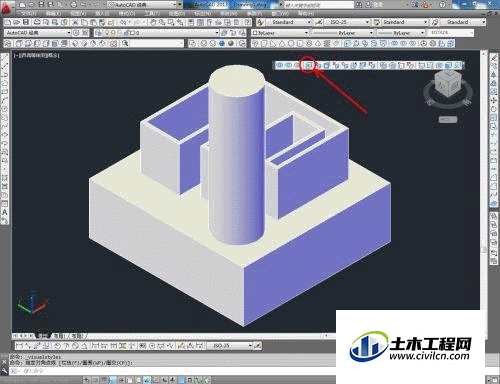Click the Cone tool in Modeling toolbar

(282, 43)
